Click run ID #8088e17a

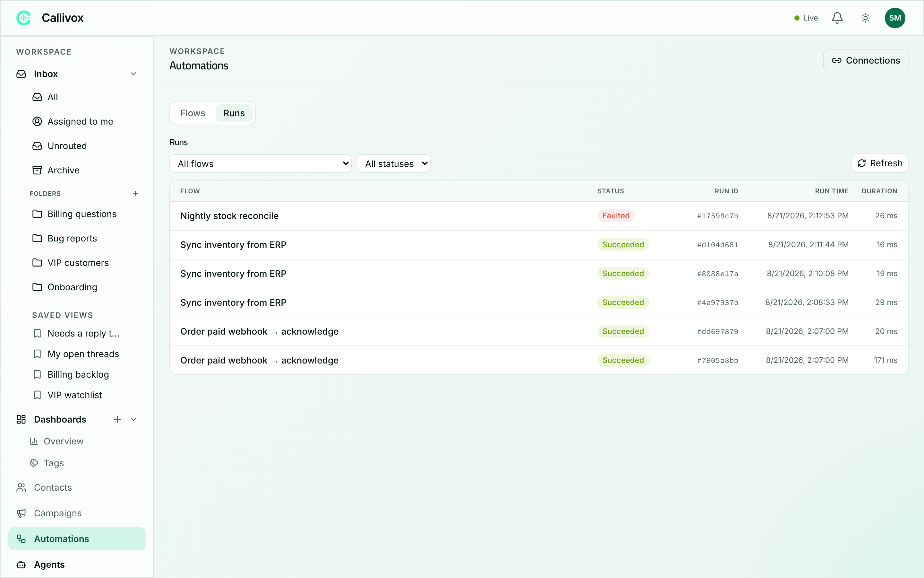click(x=717, y=274)
